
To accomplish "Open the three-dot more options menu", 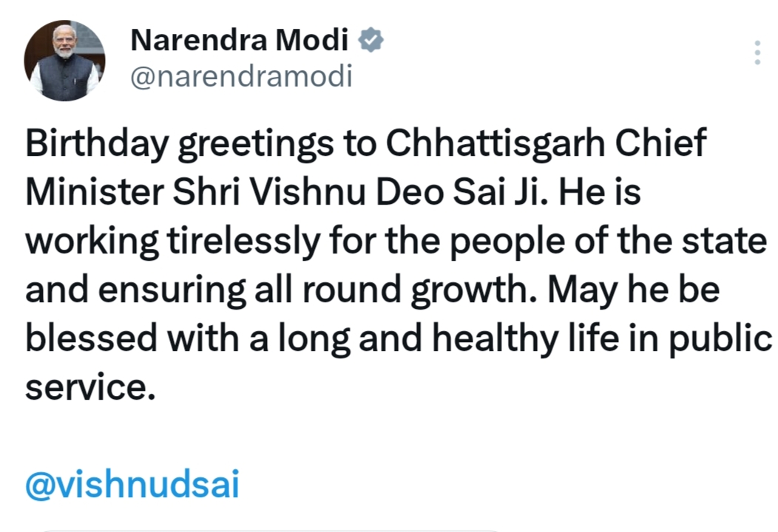I will pos(757,52).
